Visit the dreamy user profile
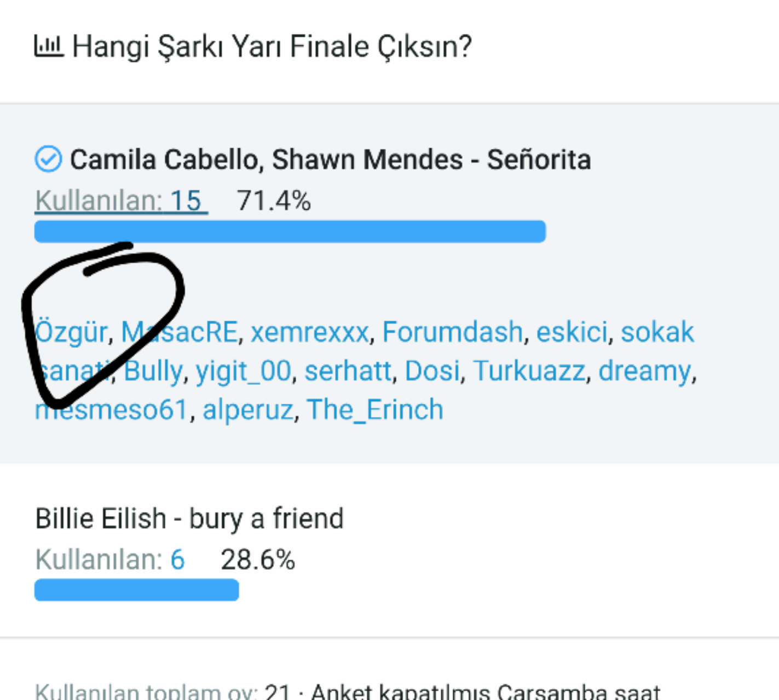Viewport: 779px width, 700px height. (x=644, y=371)
